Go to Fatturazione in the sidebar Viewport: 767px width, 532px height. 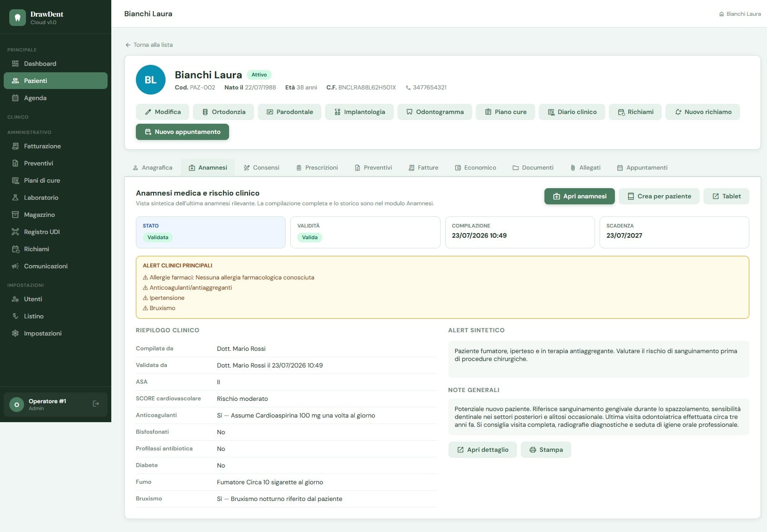click(x=56, y=146)
